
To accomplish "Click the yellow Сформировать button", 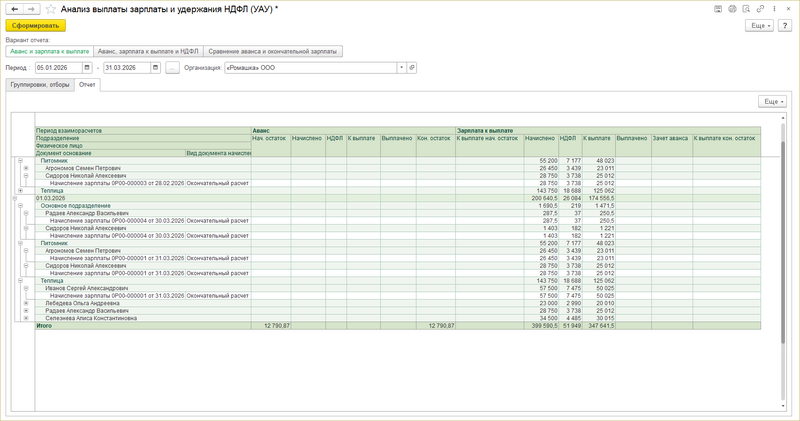I will (x=36, y=26).
